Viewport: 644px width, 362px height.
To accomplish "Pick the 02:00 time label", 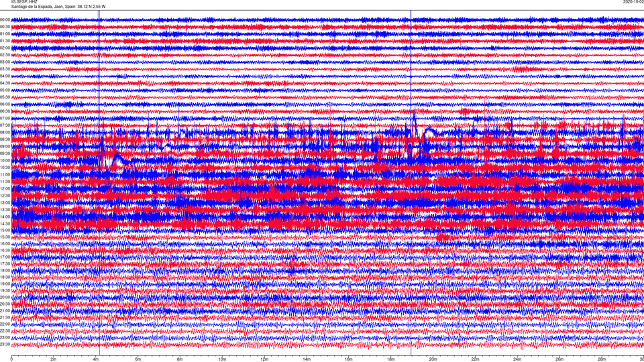I will click(x=5, y=48).
